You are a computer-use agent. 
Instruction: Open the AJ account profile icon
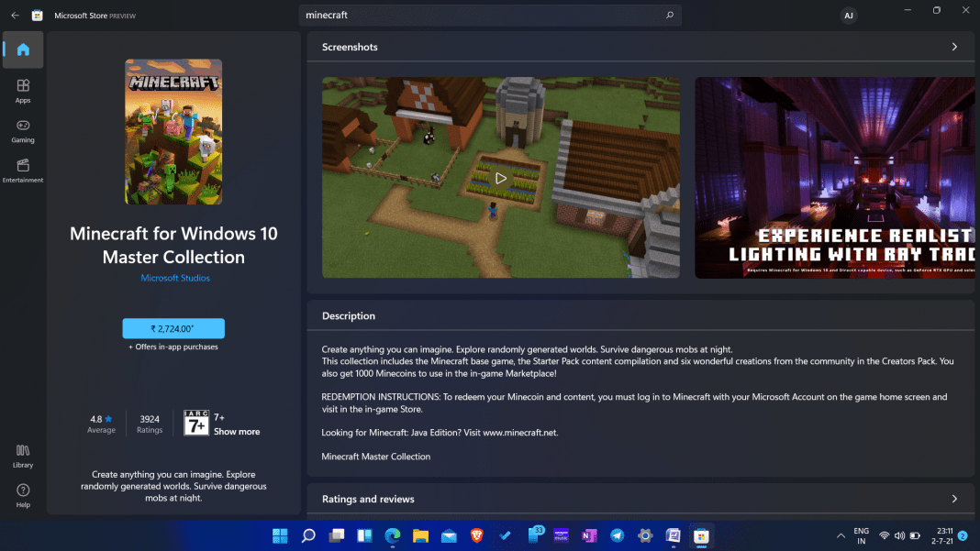point(849,15)
